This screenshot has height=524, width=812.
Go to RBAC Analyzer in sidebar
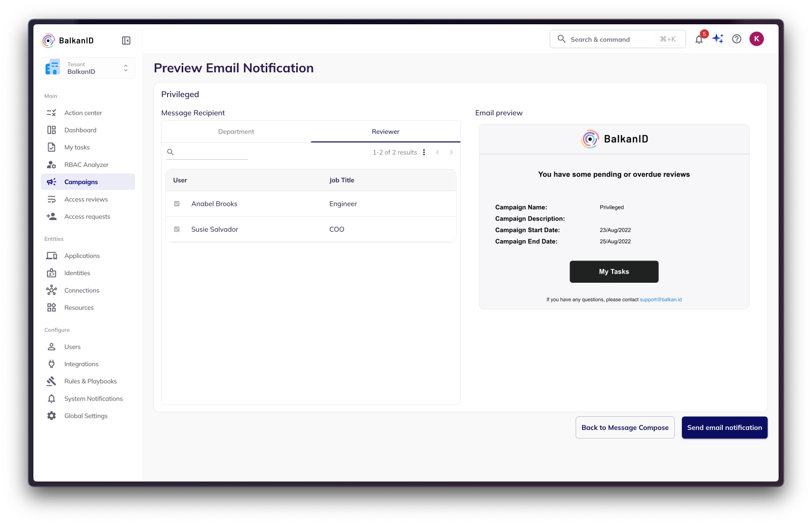tap(86, 165)
